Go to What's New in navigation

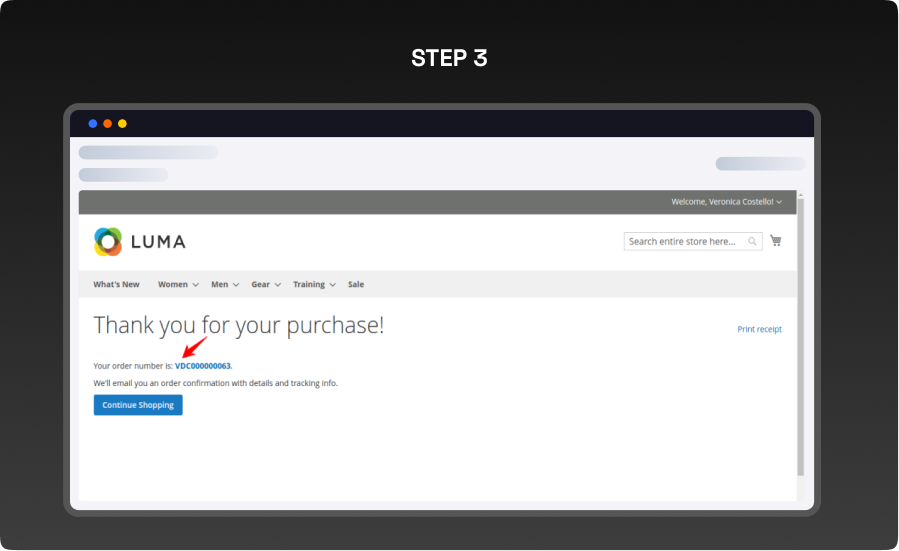pos(117,285)
